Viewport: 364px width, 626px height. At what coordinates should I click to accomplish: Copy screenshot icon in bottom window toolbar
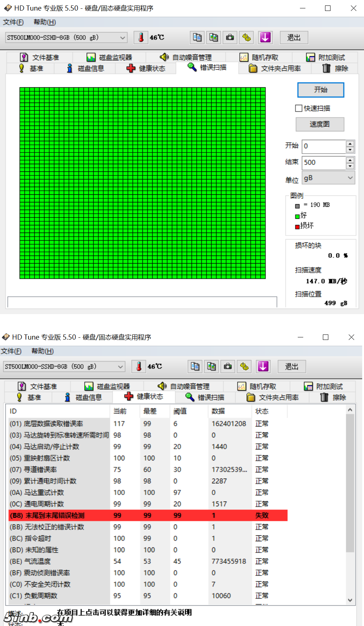pos(211,367)
